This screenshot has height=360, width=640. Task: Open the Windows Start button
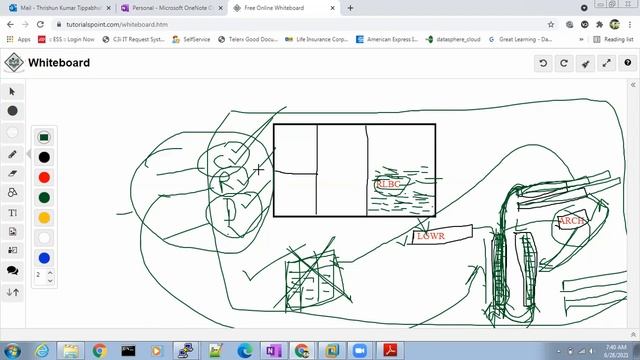coord(12,351)
